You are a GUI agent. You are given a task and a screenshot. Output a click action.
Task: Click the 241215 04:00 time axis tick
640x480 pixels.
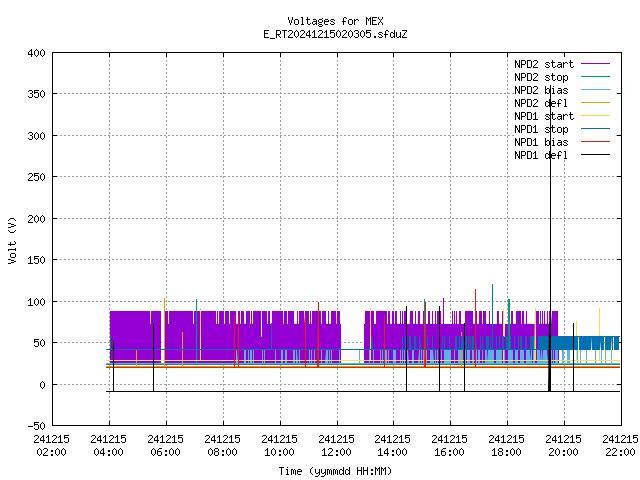[108, 446]
